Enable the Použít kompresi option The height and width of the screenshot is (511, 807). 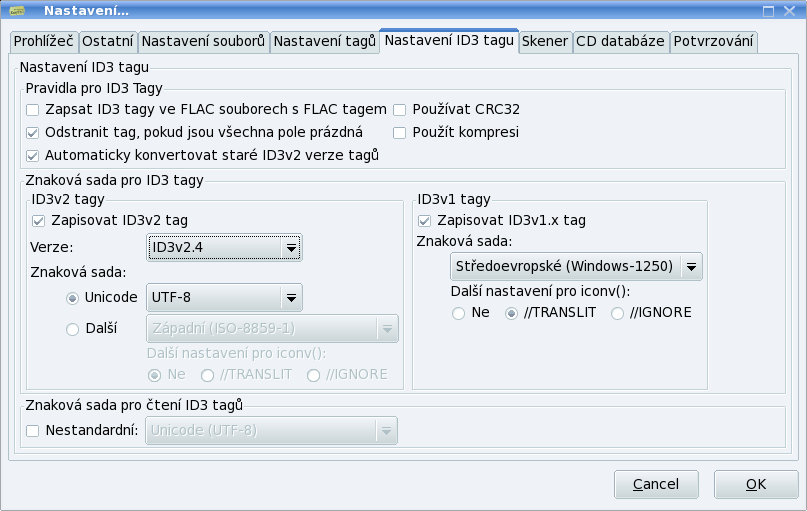[x=400, y=132]
